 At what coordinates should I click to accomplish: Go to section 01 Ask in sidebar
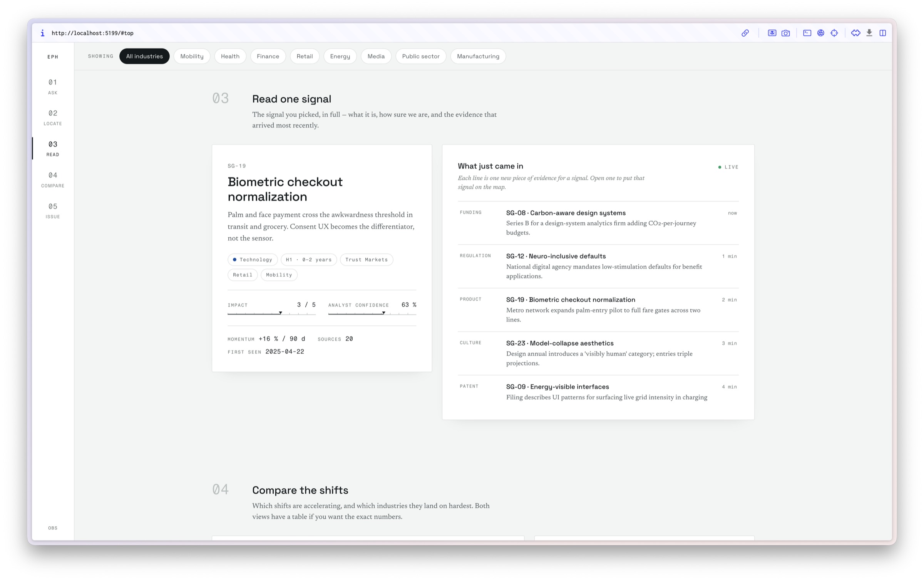(53, 86)
